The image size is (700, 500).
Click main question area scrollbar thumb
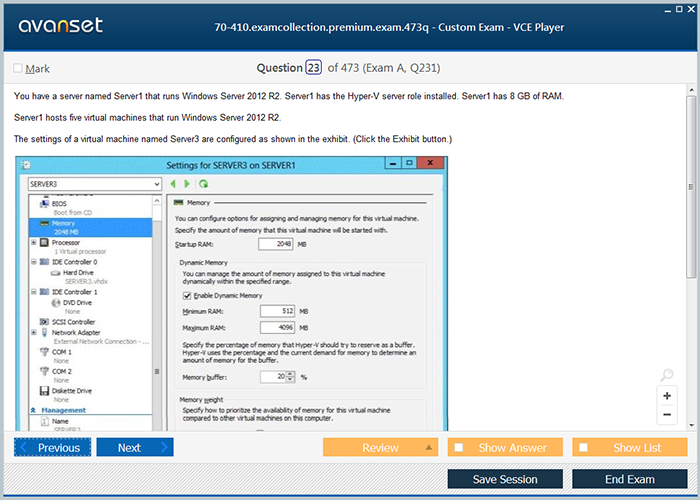691,187
